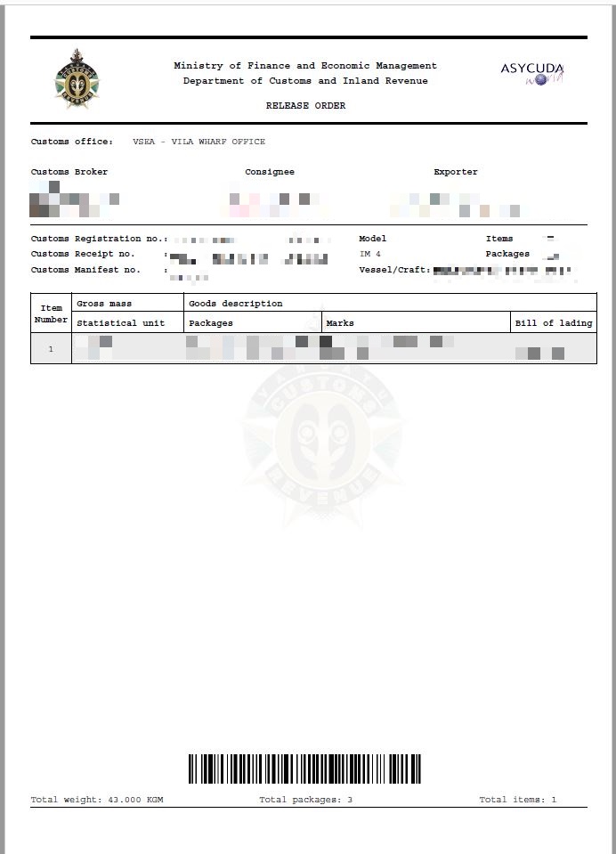Click the Goods description column header
The height and width of the screenshot is (854, 616).
click(x=236, y=304)
